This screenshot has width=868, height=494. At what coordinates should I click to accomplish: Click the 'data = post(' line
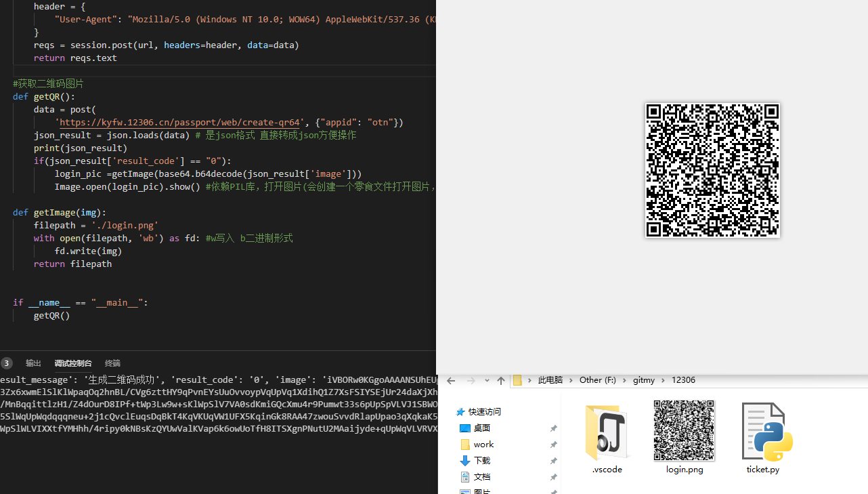click(x=65, y=110)
